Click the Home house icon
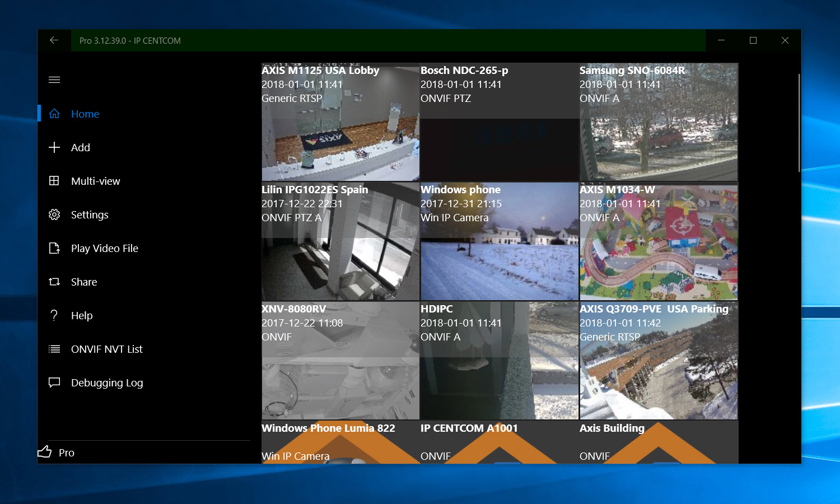 click(54, 114)
